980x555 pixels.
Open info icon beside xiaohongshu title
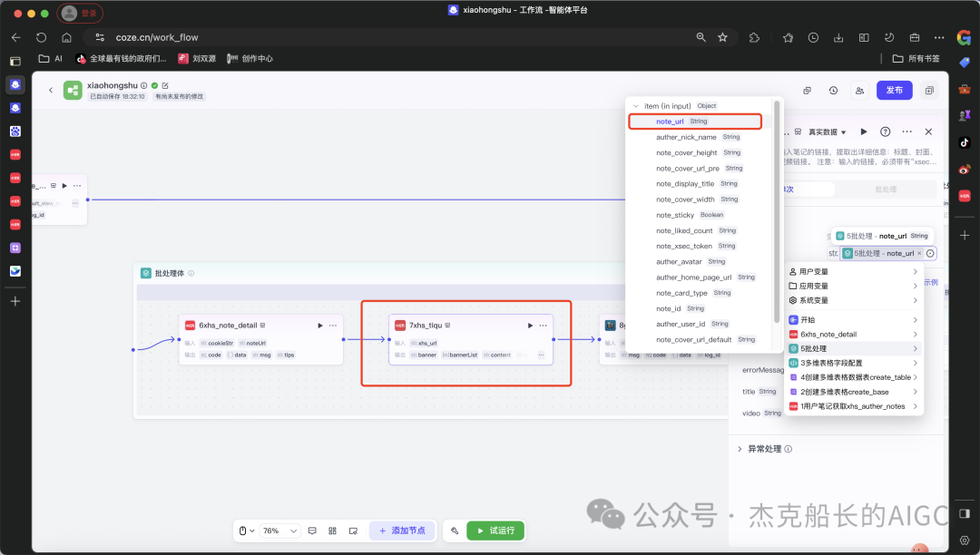click(x=143, y=85)
